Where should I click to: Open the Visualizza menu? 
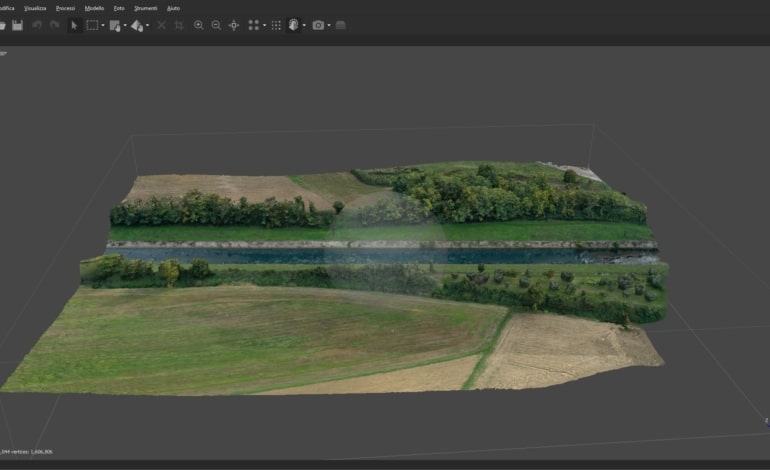[35, 8]
